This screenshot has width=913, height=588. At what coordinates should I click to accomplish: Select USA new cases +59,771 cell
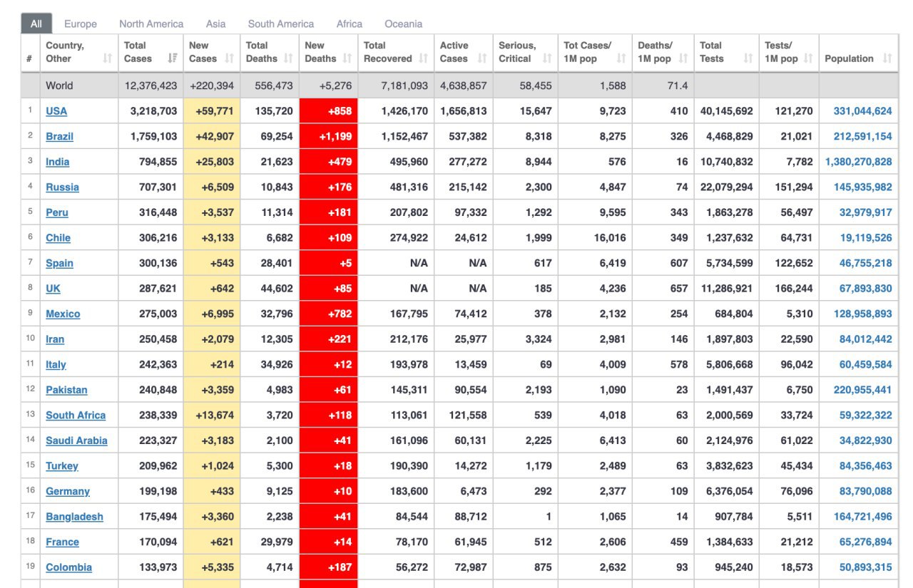point(212,111)
